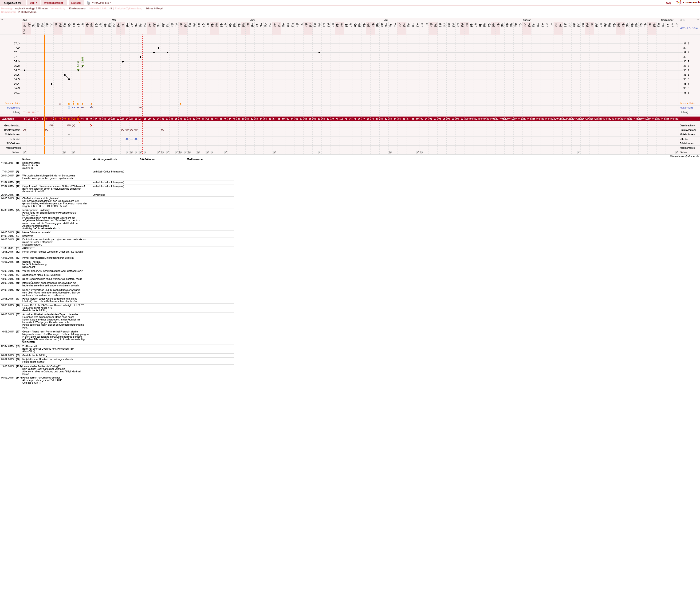Click the 'Minus-8-Regel' value
Viewport: 700px width, 609px height.
coord(155,8)
